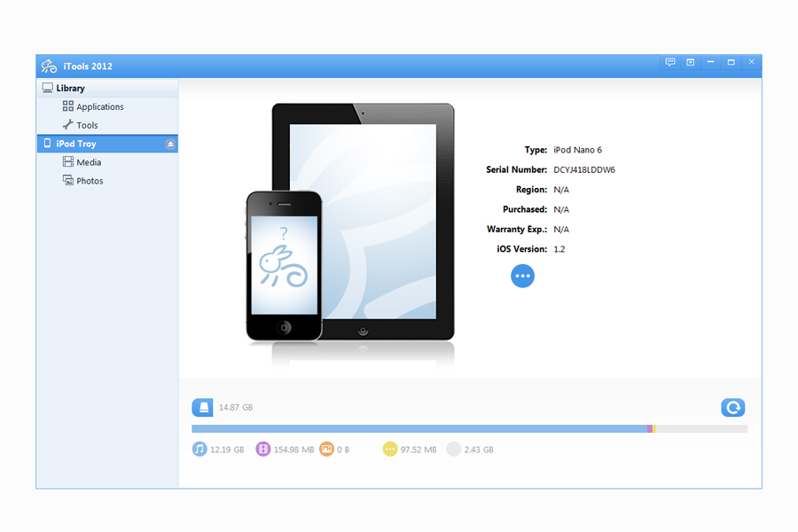Click the iPhone device image
Screen dimensions: 798x532
pos(284,266)
